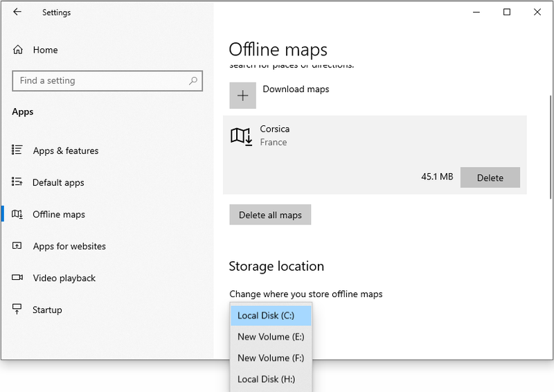Image resolution: width=554 pixels, height=392 pixels.
Task: Click the Default apps icon
Action: point(17,182)
